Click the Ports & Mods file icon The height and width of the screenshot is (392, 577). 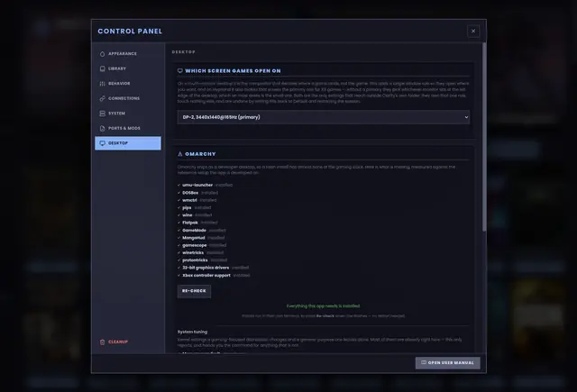(x=102, y=128)
